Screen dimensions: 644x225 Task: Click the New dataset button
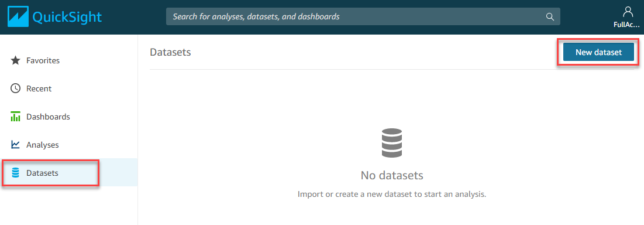pos(598,52)
